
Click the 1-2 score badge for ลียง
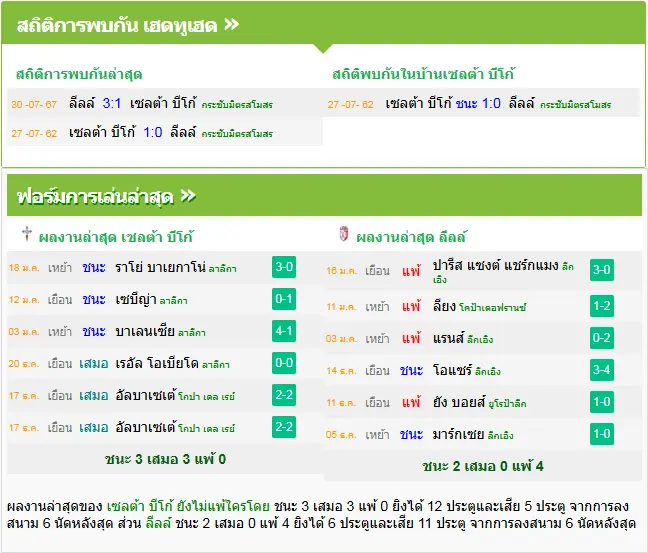601,306
